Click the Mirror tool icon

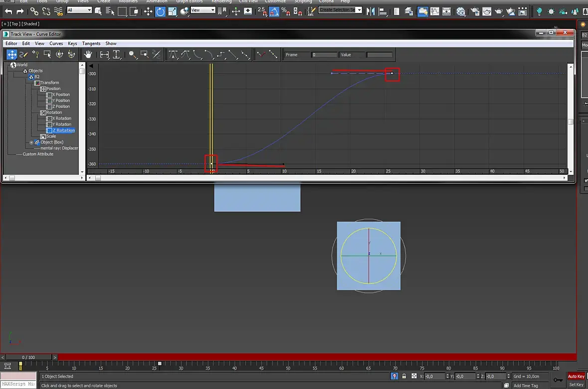point(371,11)
